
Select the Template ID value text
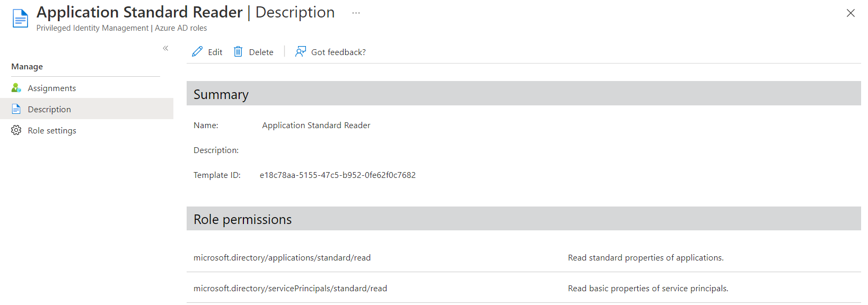click(338, 175)
